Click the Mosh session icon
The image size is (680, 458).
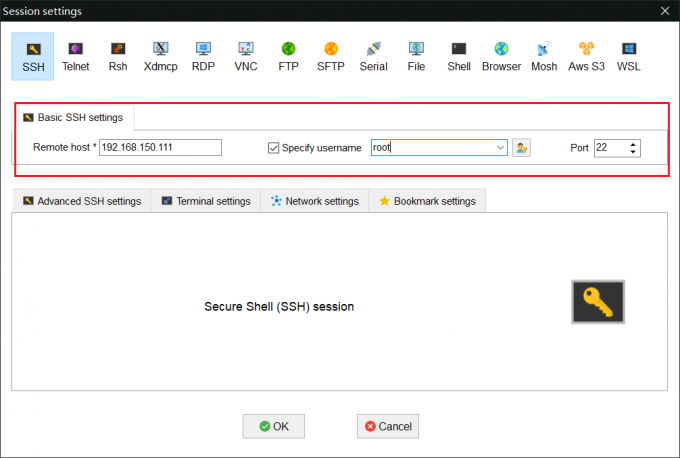544,56
